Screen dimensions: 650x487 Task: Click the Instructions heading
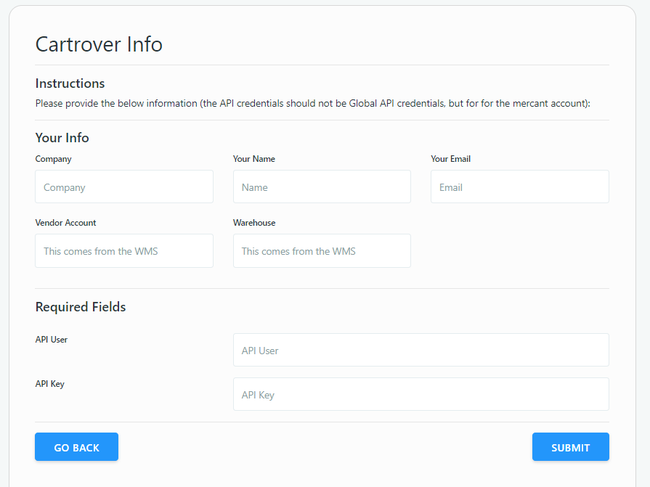70,83
